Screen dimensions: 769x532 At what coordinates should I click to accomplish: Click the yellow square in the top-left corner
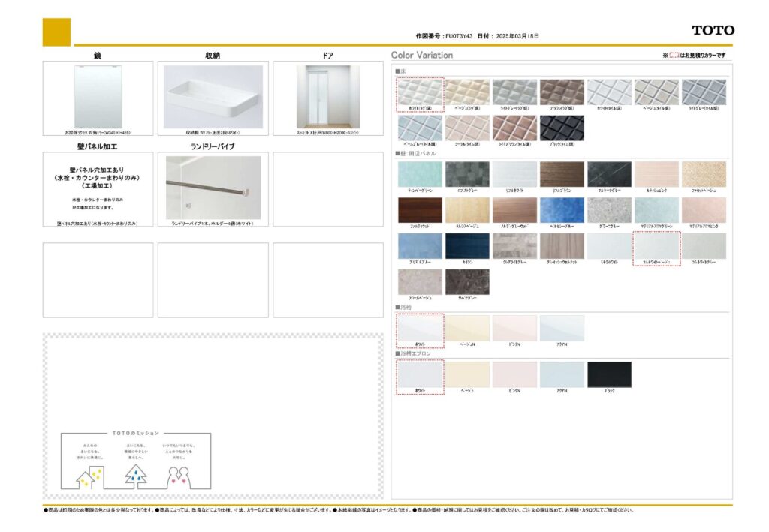click(x=56, y=32)
